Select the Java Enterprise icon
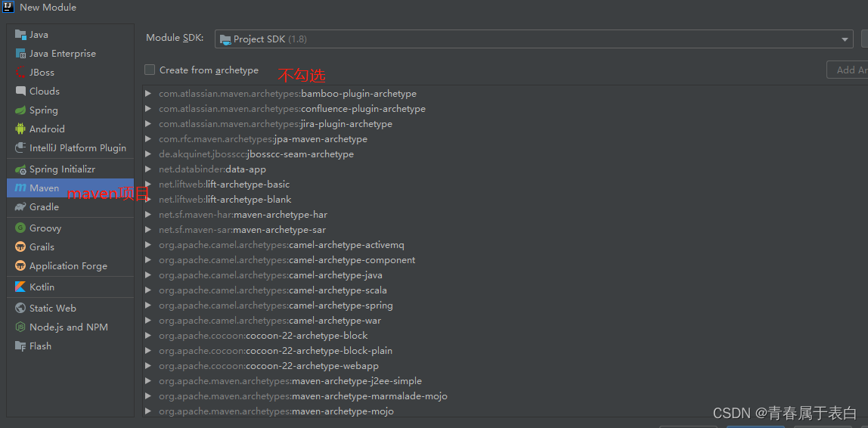Screen dimensions: 868x428 point(20,54)
